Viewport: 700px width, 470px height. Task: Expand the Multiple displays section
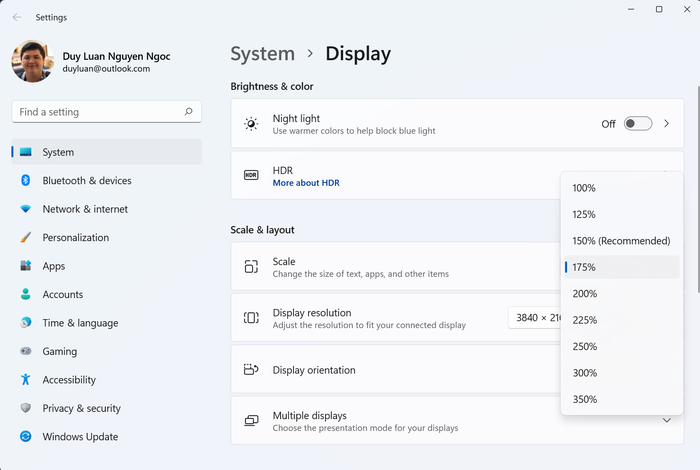667,421
